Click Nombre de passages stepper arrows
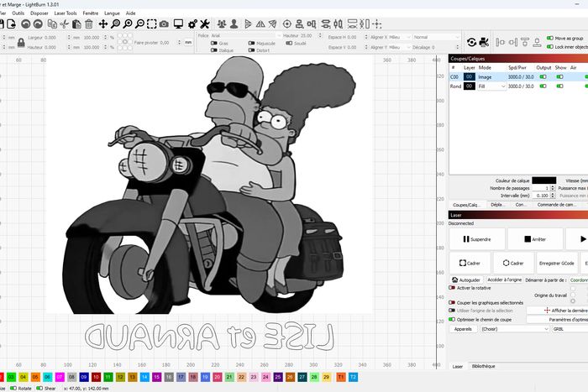Screen dimensions: 588x392 (553, 188)
